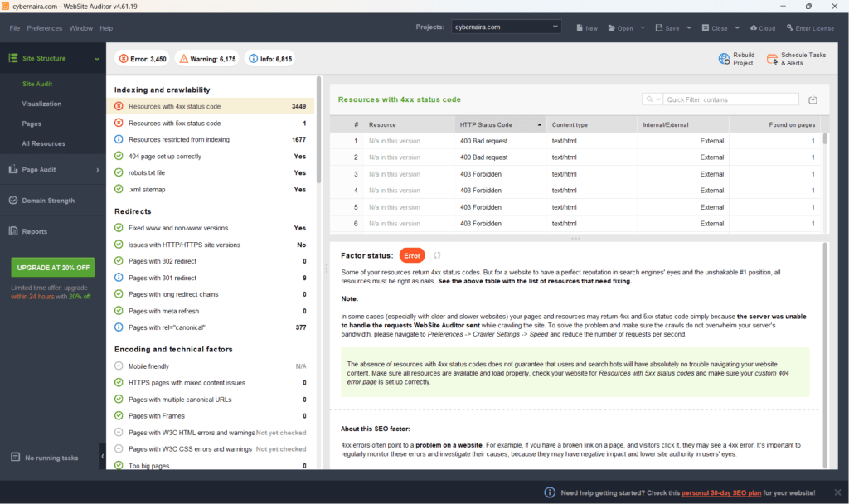849x504 pixels.
Task: Click the Save project icon
Action: (x=659, y=27)
